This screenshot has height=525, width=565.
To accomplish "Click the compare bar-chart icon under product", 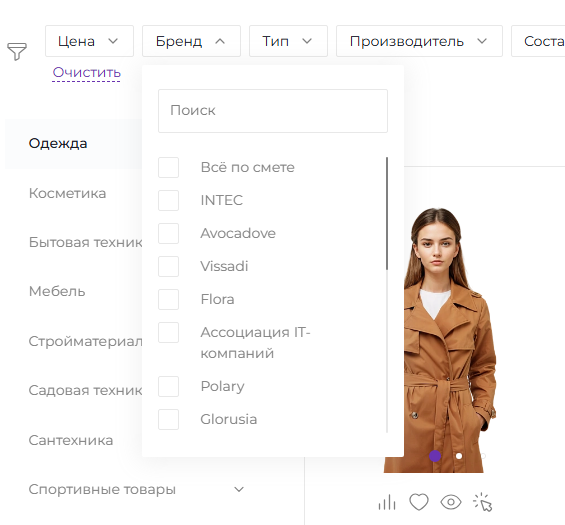I will (x=387, y=502).
